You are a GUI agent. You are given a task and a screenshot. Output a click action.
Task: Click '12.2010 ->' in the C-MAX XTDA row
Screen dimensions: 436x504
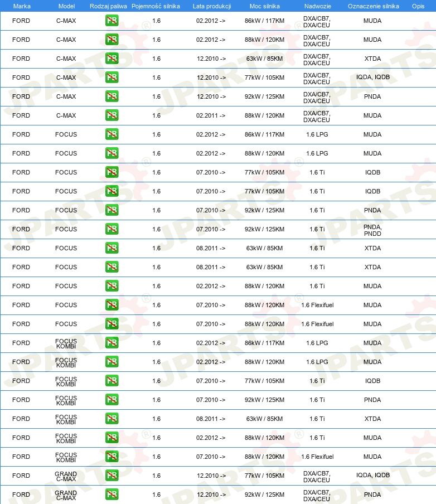[211, 59]
